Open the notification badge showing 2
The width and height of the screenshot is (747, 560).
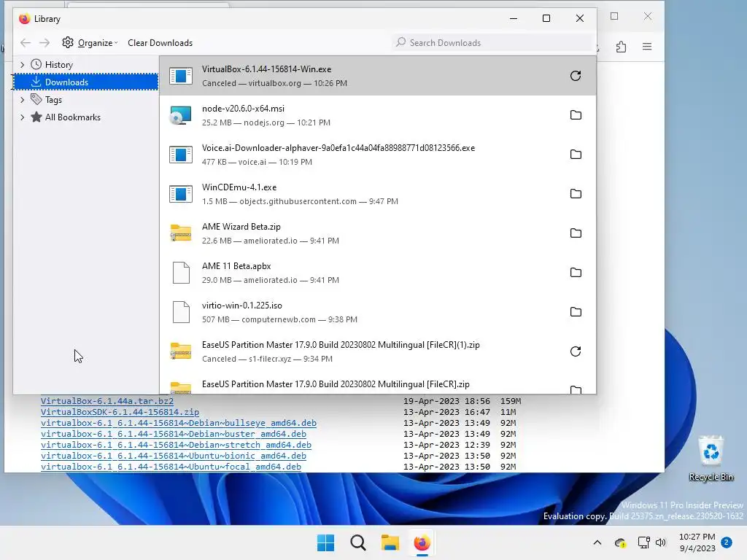point(727,542)
